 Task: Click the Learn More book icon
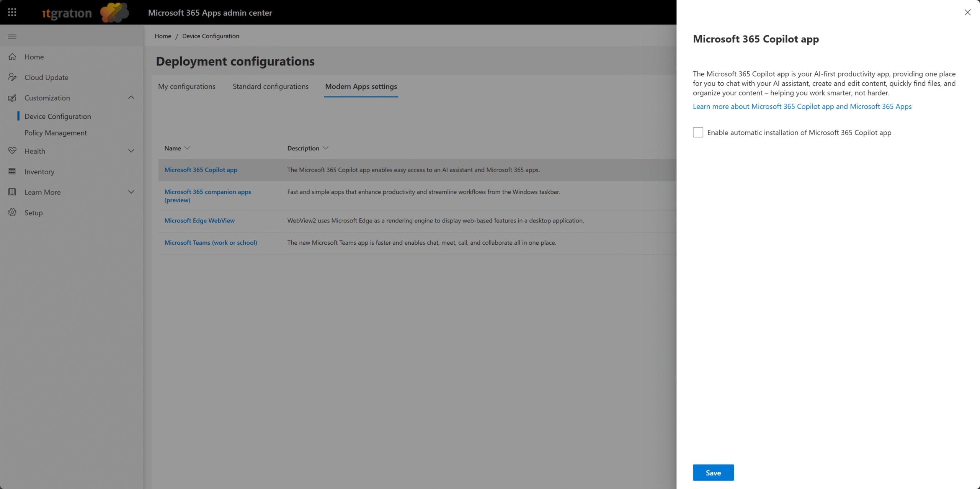pyautogui.click(x=12, y=192)
